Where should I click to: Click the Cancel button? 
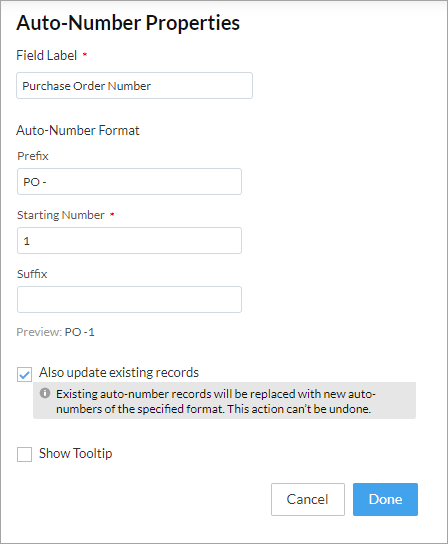308,499
